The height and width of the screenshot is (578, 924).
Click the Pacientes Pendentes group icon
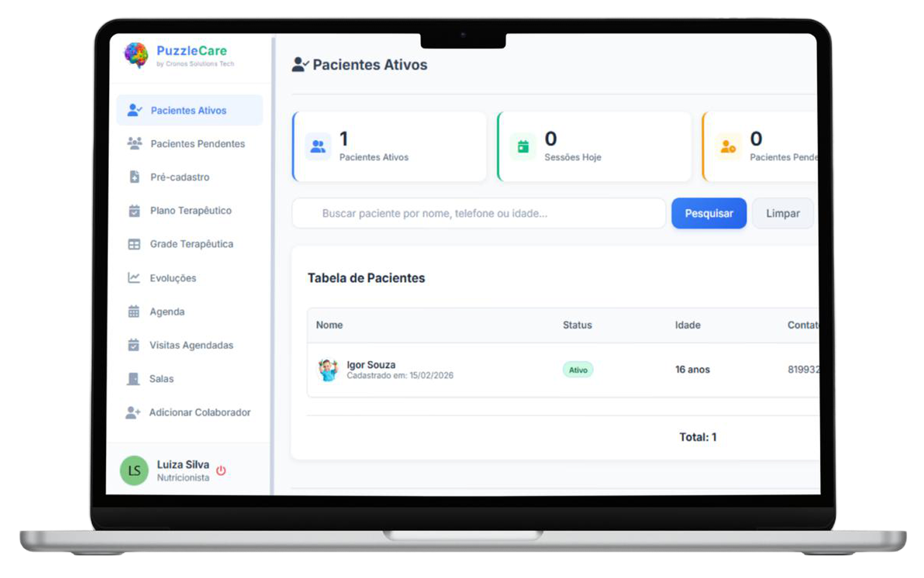134,143
